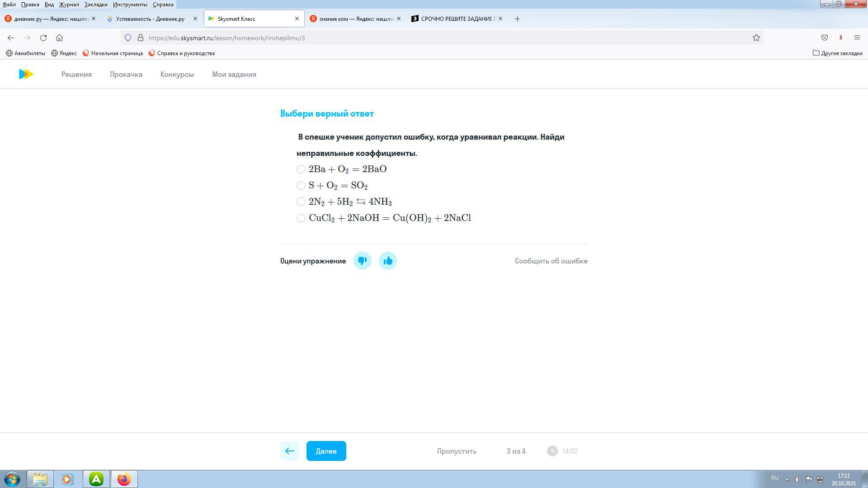
Task: Reload the page with refresh icon
Action: pos(43,38)
